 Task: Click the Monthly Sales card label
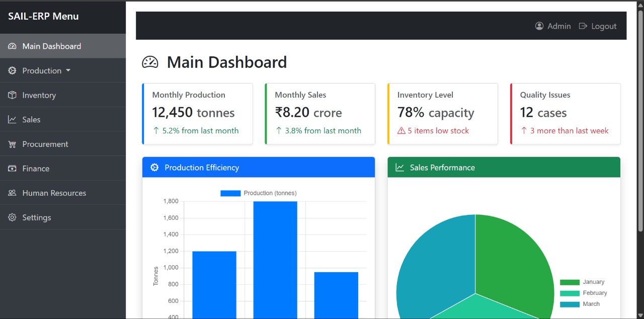[300, 95]
